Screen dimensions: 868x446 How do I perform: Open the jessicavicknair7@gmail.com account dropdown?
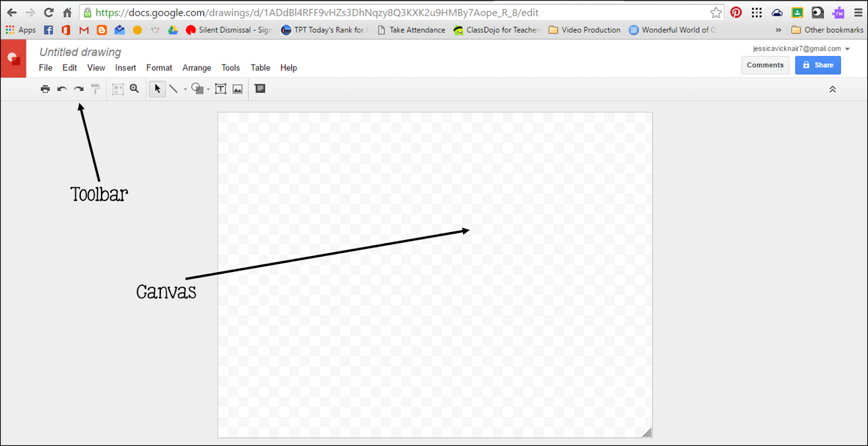coord(801,49)
